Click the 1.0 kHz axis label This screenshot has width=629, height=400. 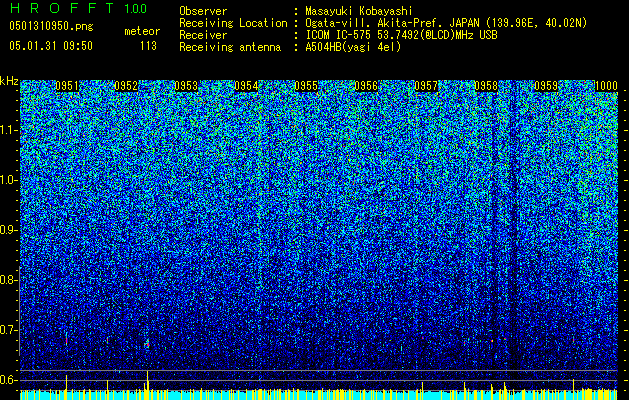point(8,180)
